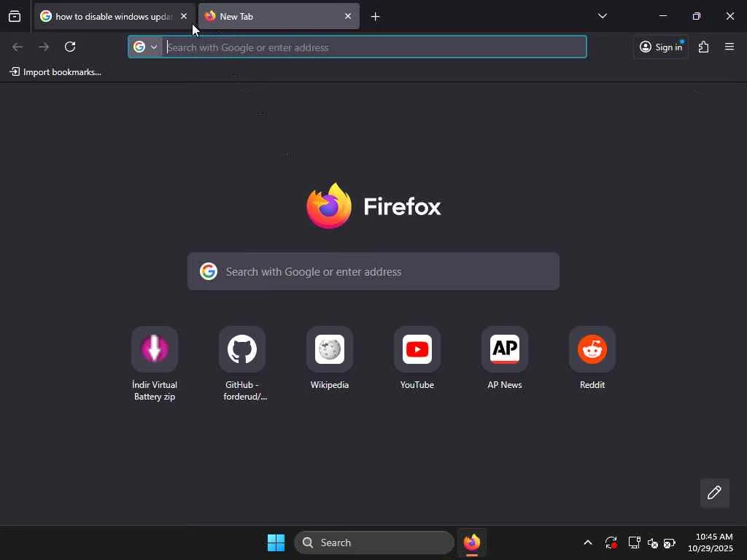The image size is (747, 560).
Task: Open the Extensions puzzle icon
Action: (x=704, y=47)
